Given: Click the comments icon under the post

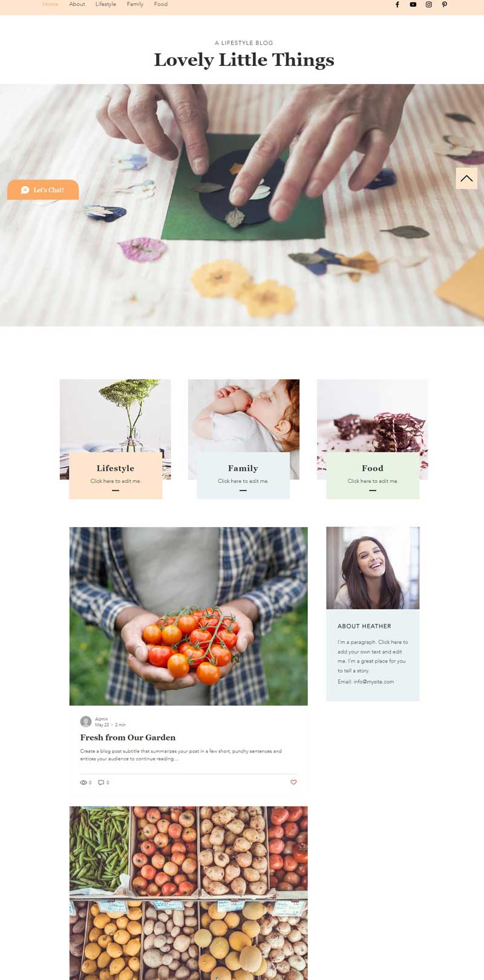Looking at the screenshot, I should tap(101, 782).
